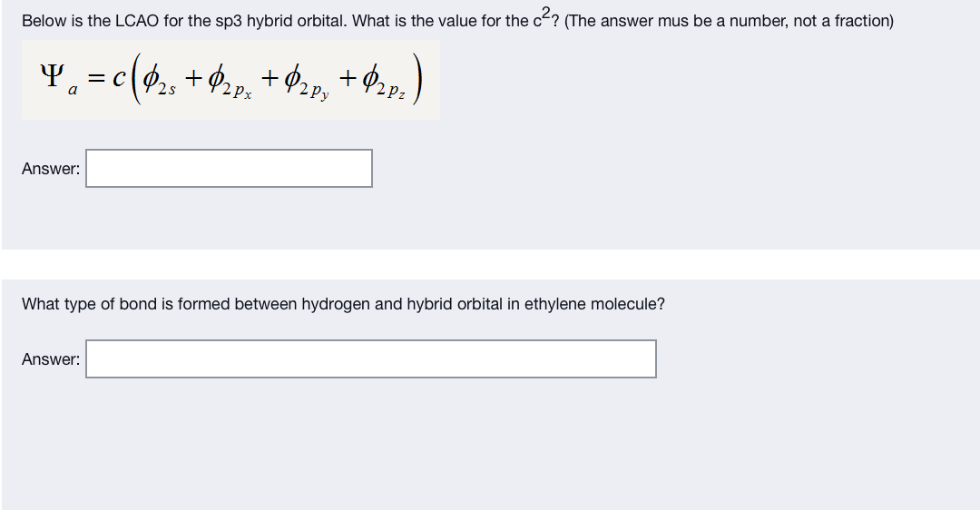Click the superscript 2 after c
Image resolution: width=980 pixels, height=510 pixels.
[x=546, y=12]
